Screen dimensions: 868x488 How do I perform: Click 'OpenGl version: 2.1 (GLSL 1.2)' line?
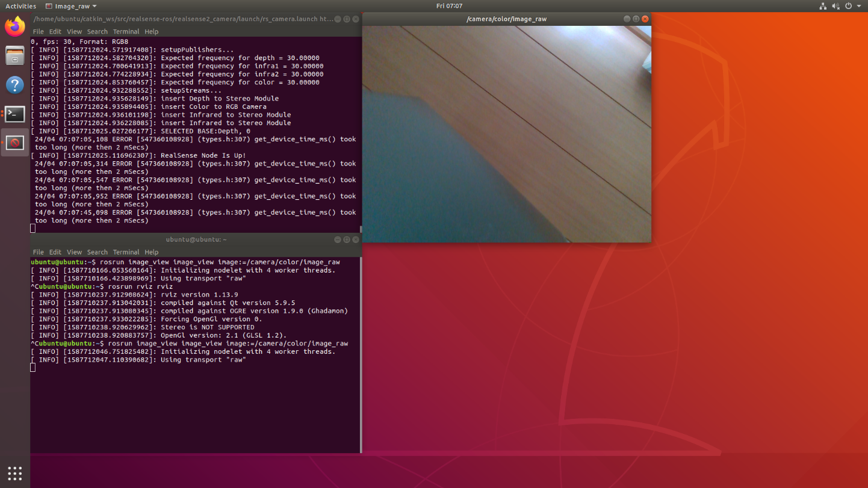159,335
